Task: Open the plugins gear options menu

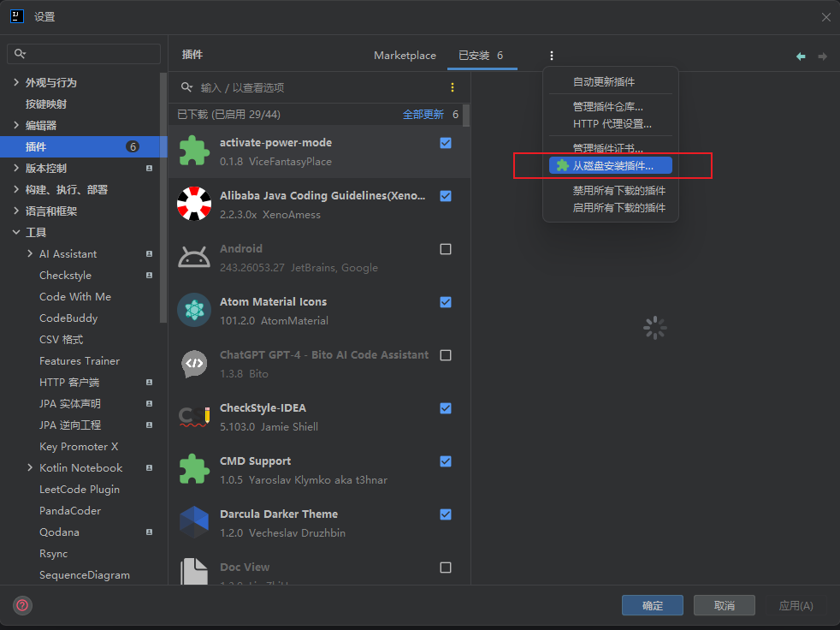Action: click(x=552, y=56)
